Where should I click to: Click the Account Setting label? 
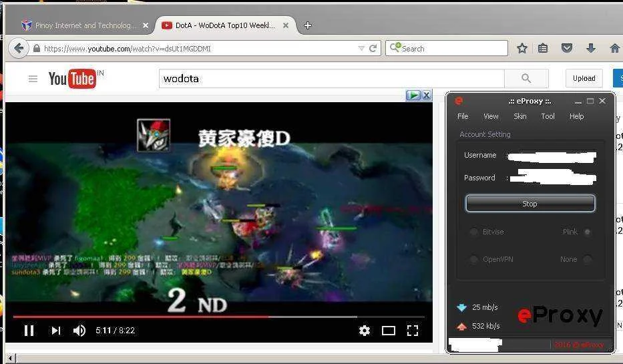(x=485, y=134)
